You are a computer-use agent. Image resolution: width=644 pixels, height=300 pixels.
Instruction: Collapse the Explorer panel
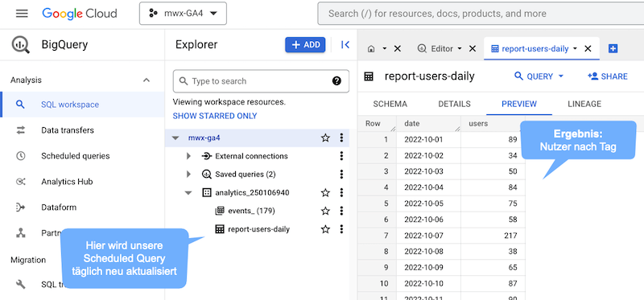pos(345,45)
